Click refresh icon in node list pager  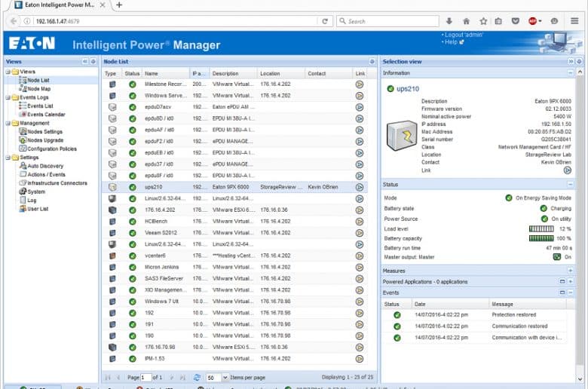[197, 378]
